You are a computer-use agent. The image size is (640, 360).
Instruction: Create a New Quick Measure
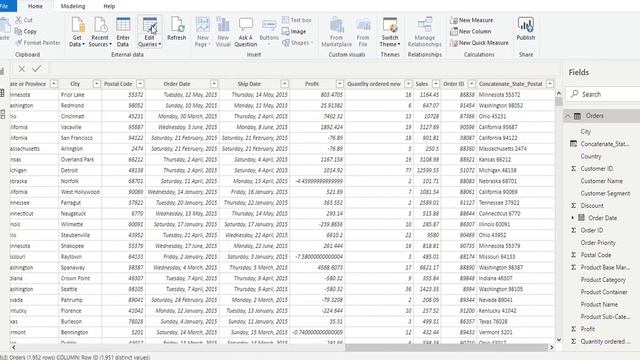479,42
